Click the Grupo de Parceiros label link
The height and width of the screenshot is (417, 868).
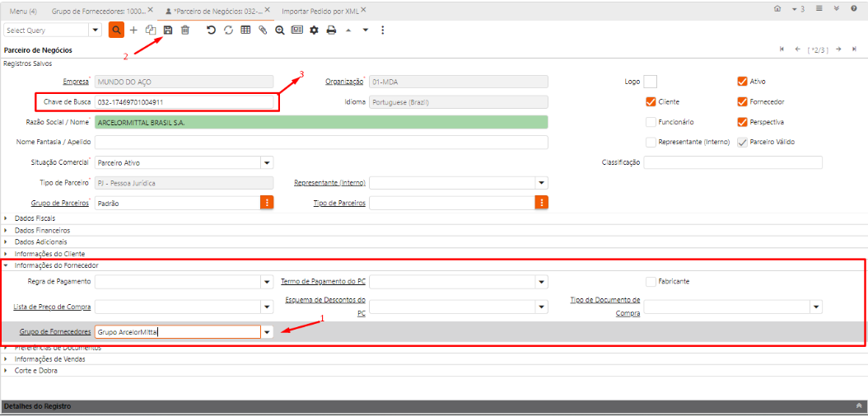[x=60, y=203]
